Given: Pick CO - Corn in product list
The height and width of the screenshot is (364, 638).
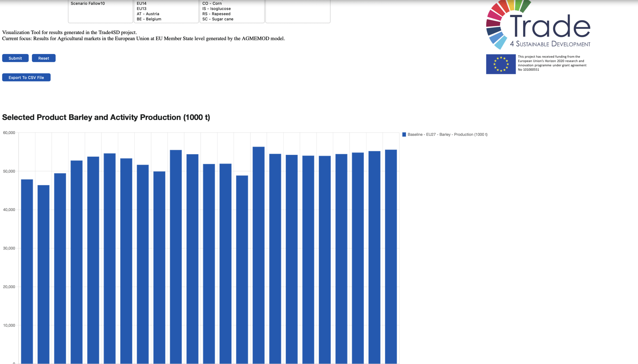Looking at the screenshot, I should 212,3.
